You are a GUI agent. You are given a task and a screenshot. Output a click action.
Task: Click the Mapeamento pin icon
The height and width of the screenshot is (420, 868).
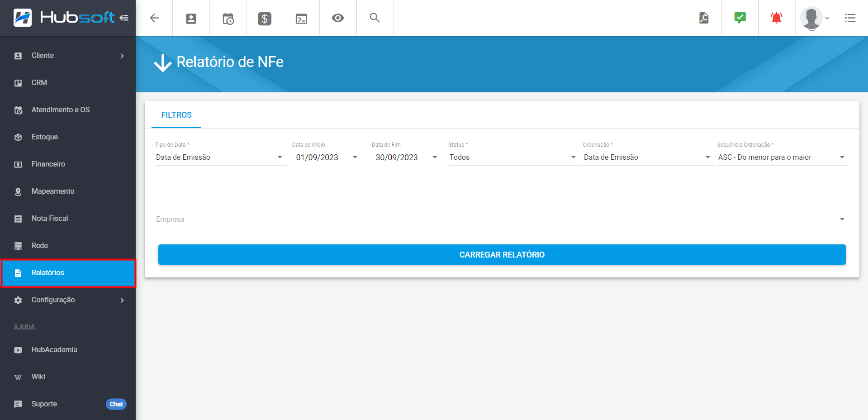click(18, 191)
